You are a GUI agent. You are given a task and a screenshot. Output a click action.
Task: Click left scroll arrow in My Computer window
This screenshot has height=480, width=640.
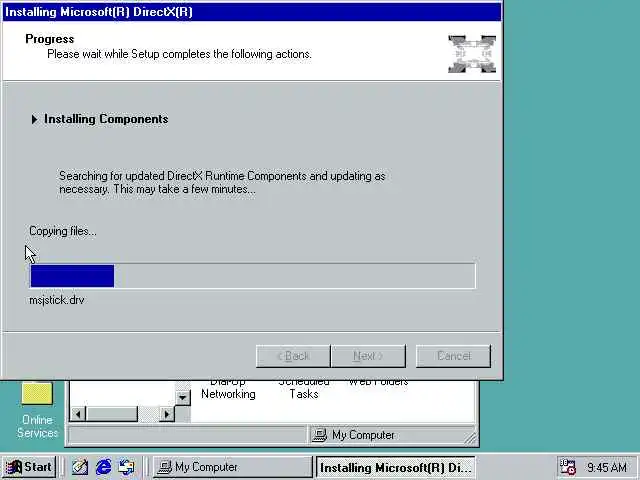[78, 414]
